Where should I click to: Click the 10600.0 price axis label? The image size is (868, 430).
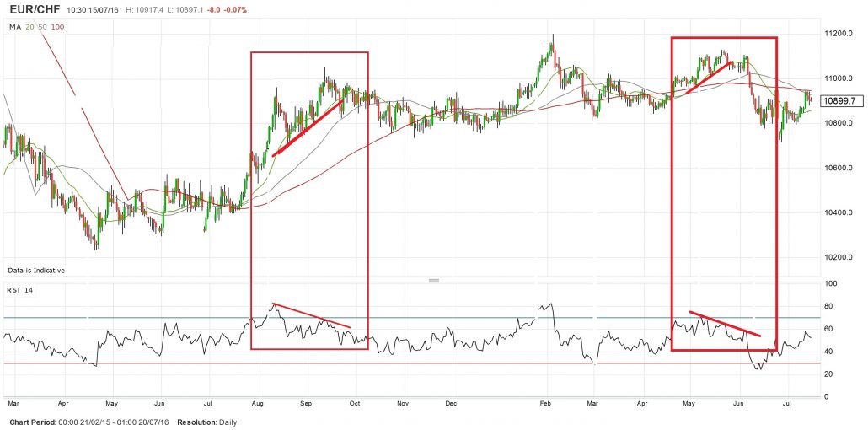(x=839, y=168)
